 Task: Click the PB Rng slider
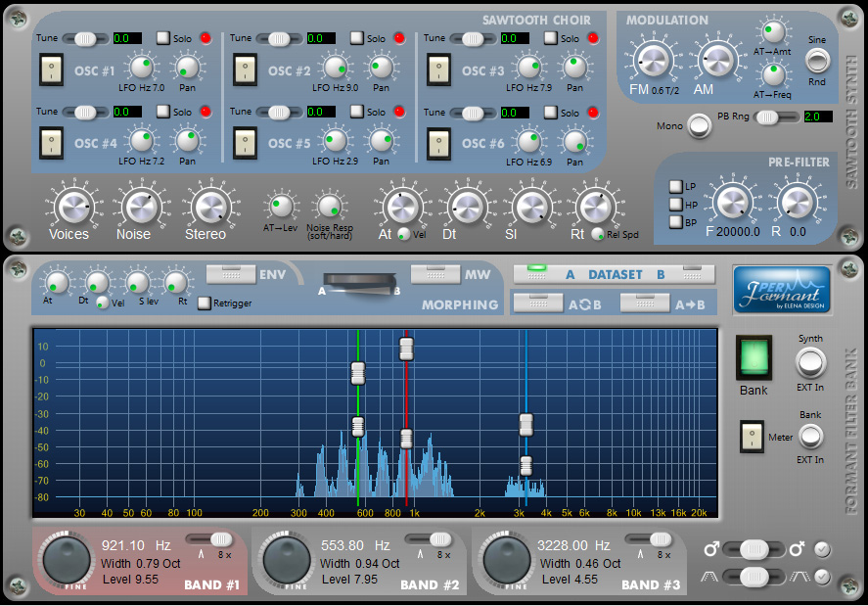tap(777, 117)
